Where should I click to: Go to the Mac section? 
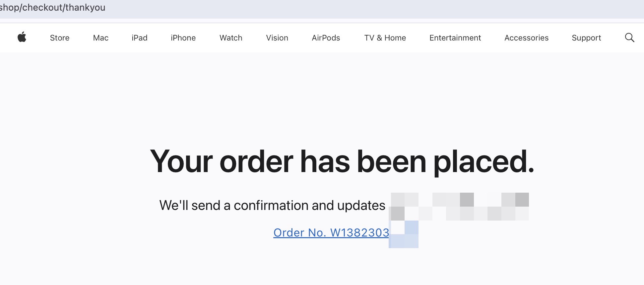pyautogui.click(x=101, y=38)
